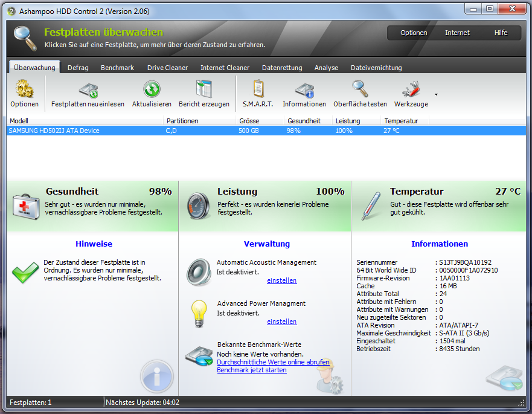Image resolution: width=532 pixels, height=414 pixels.
Task: Open the Datenrettung tab
Action: (282, 68)
